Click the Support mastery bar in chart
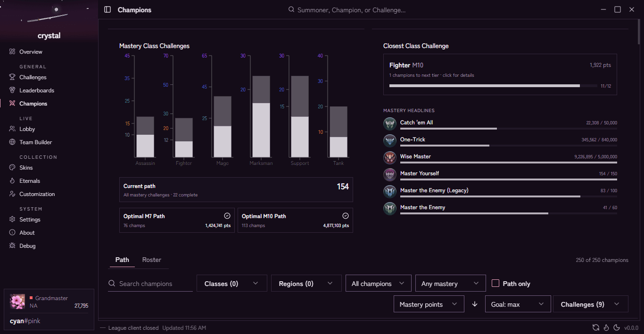Viewport: 644px width, 334px height. pyautogui.click(x=300, y=116)
